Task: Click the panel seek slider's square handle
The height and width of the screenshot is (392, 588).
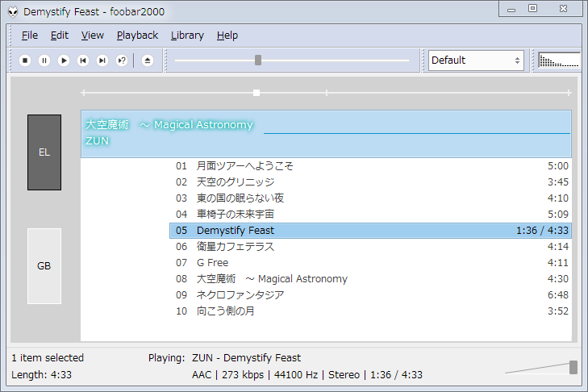Action: click(256, 93)
